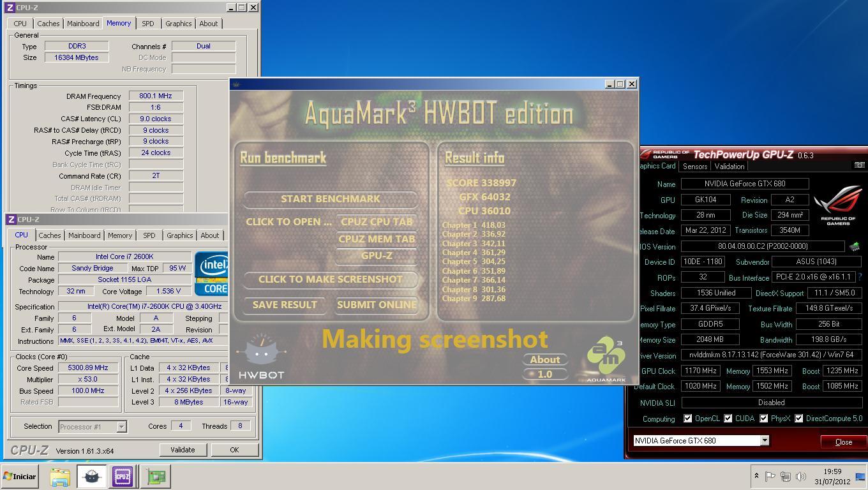
Task: Click CPU-Z Memory window title icon
Action: coord(10,8)
